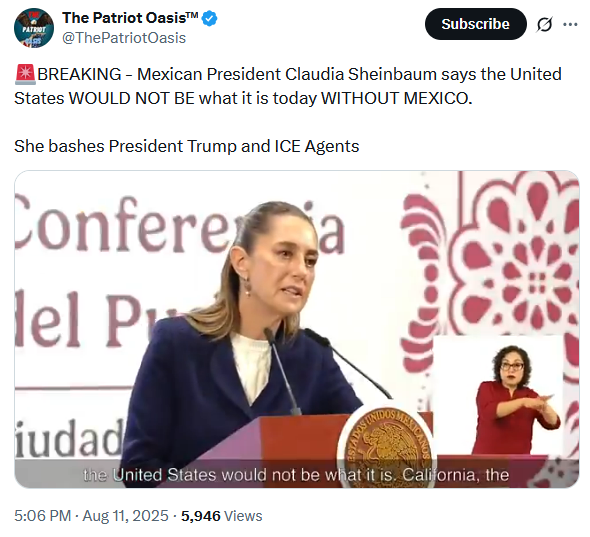The image size is (590, 537).
Task: Open the three-dot more options menu
Action: 570,24
